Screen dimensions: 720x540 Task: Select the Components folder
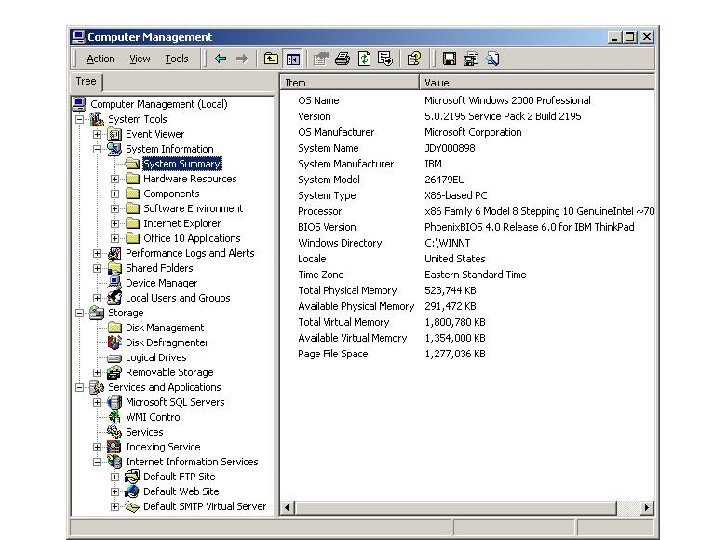(171, 194)
